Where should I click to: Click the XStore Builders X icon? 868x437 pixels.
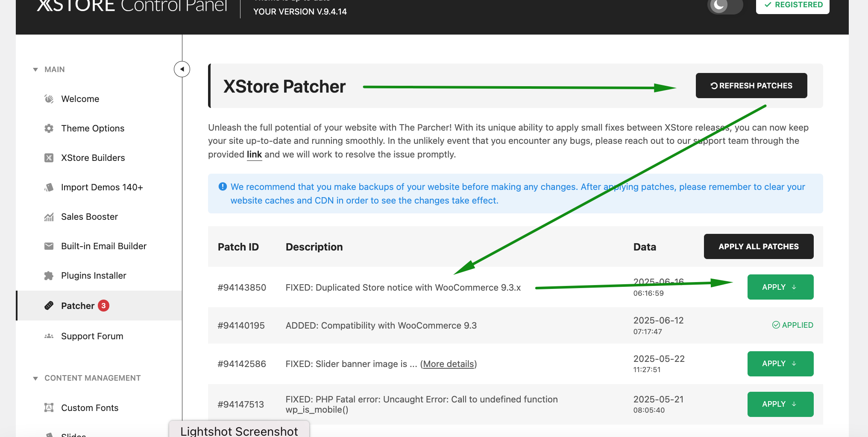[x=49, y=158]
